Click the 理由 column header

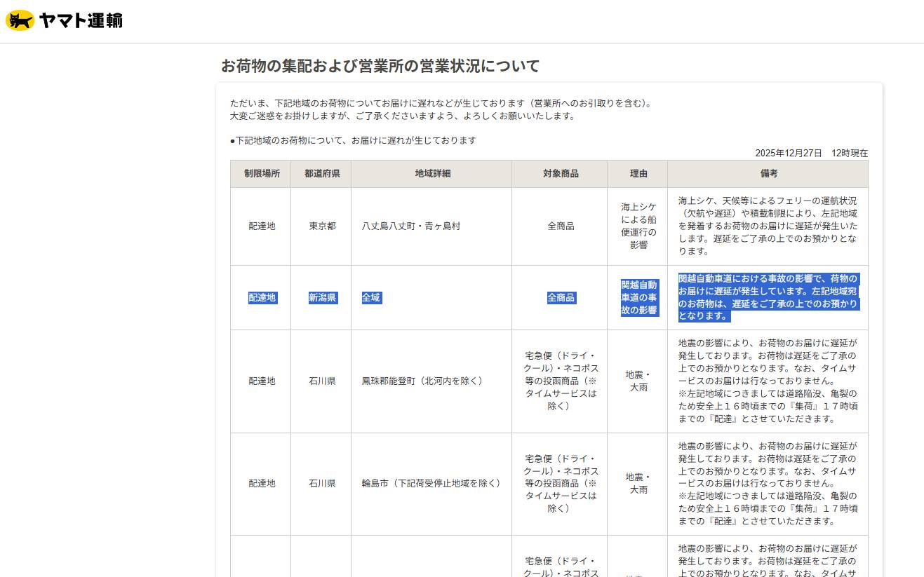click(638, 173)
